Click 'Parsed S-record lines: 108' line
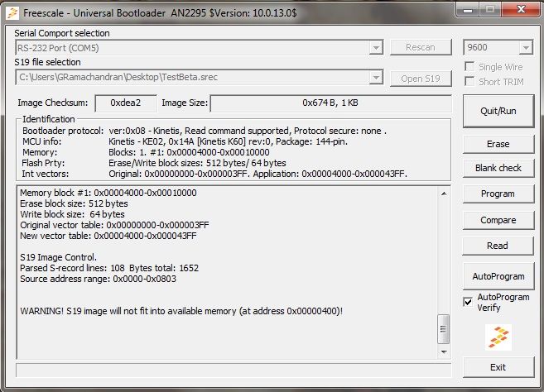Screen dimensions: 544x392 pyautogui.click(x=109, y=268)
